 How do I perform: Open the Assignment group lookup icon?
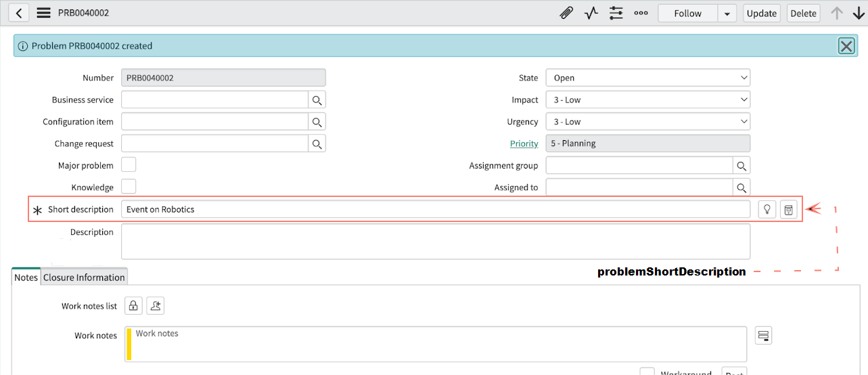click(x=741, y=166)
